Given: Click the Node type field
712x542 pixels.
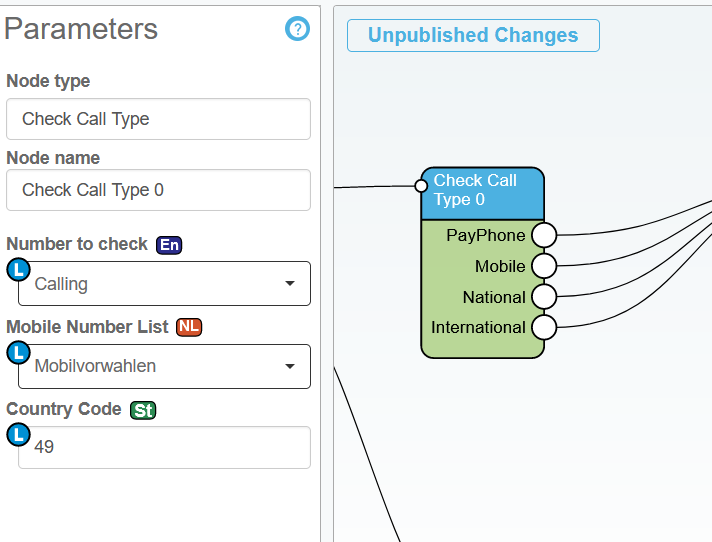Looking at the screenshot, I should [x=158, y=119].
